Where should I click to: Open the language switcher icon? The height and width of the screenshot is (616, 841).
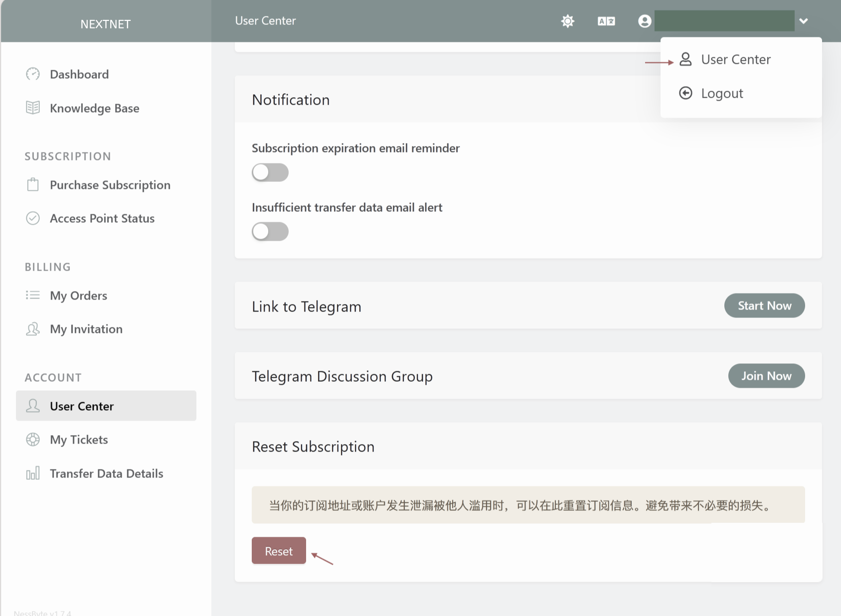[606, 21]
